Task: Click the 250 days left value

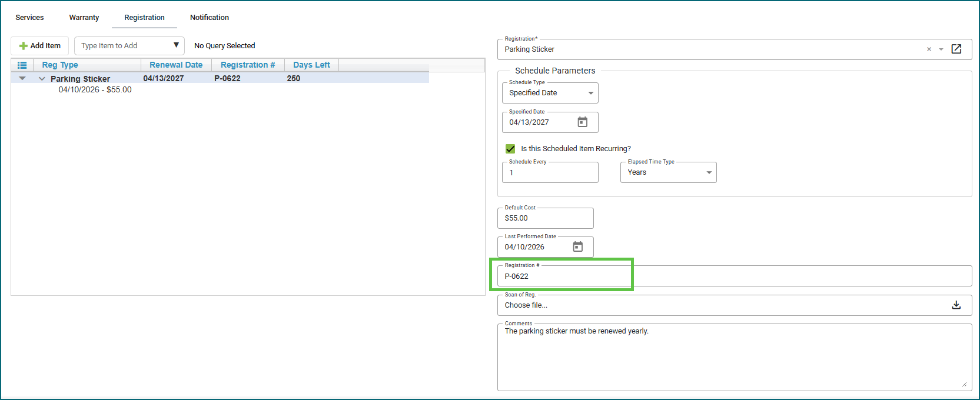Action: pyautogui.click(x=294, y=78)
